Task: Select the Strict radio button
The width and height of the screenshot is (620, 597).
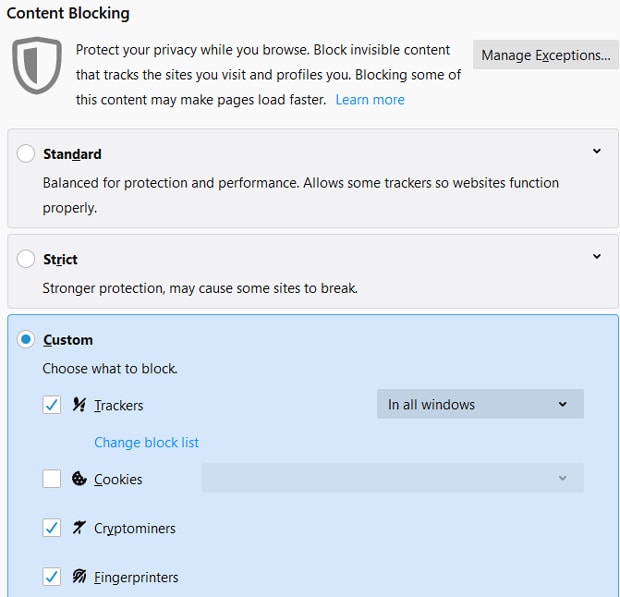Action: (26, 259)
